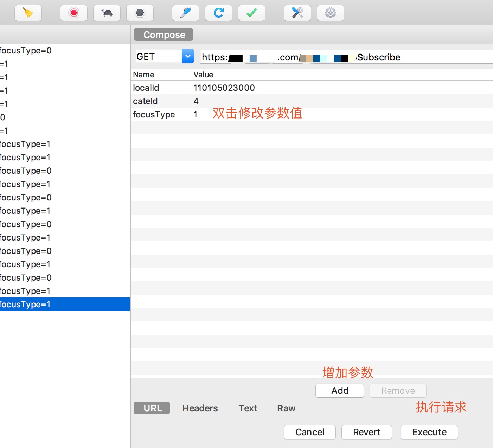Switch to the Headers tab
Image resolution: width=493 pixels, height=448 pixels.
[x=200, y=408]
